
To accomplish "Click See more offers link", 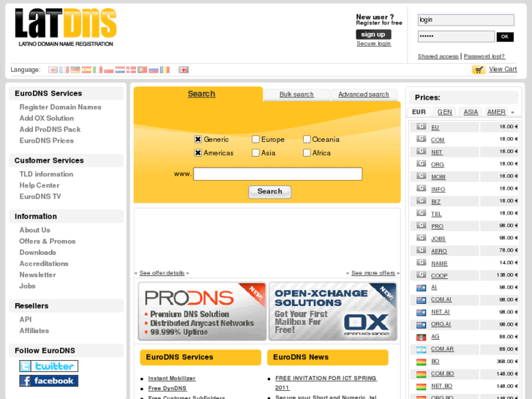I will (373, 272).
